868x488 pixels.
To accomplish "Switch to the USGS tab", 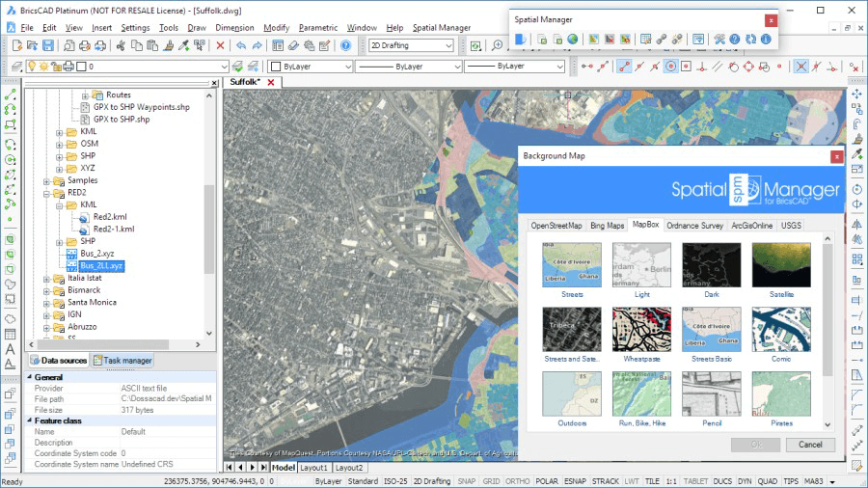I will (x=791, y=226).
